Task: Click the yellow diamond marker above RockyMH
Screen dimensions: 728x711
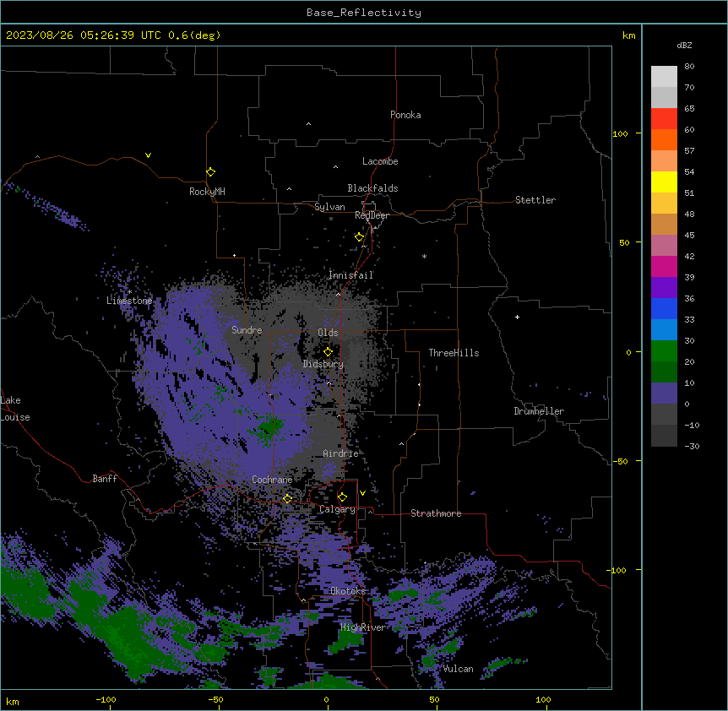Action: coord(210,172)
